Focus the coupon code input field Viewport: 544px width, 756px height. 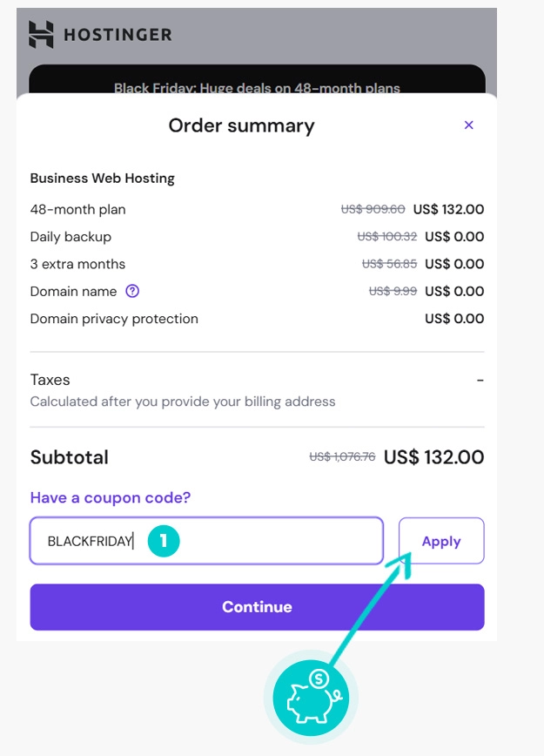pyautogui.click(x=261, y=541)
